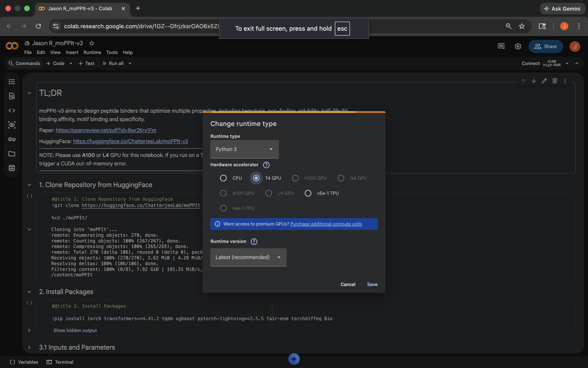Image resolution: width=588 pixels, height=368 pixels.
Task: Open the Secrets key panel
Action: coord(12,139)
